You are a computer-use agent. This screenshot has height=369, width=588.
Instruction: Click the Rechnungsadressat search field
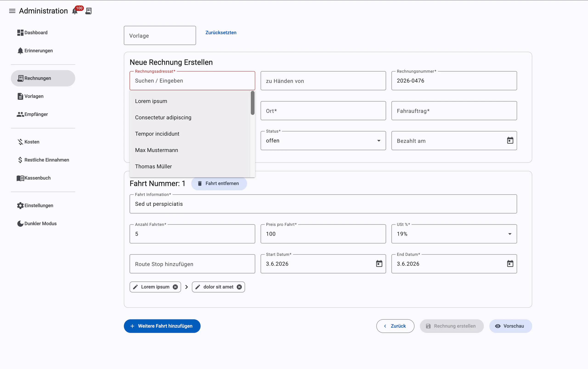(192, 81)
